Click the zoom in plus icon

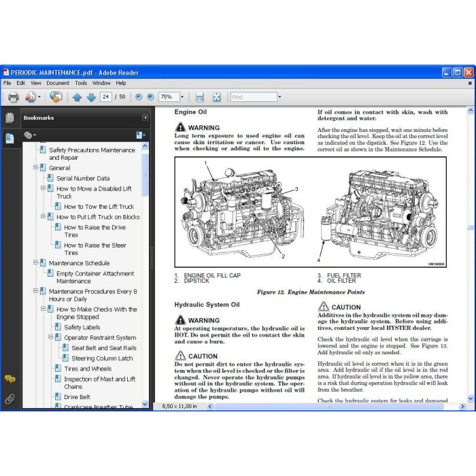click(x=150, y=97)
